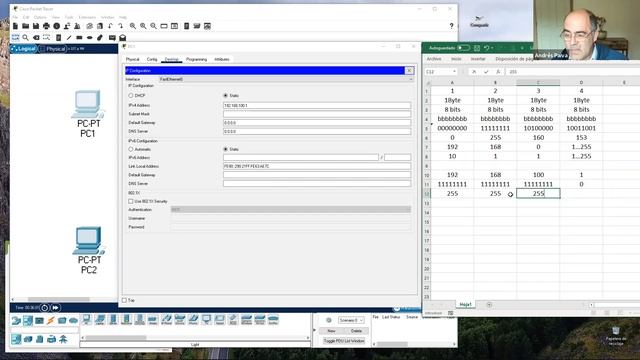
Task: Click the Undo arrow in Packet Tracer toolbar
Action: tap(110, 26)
